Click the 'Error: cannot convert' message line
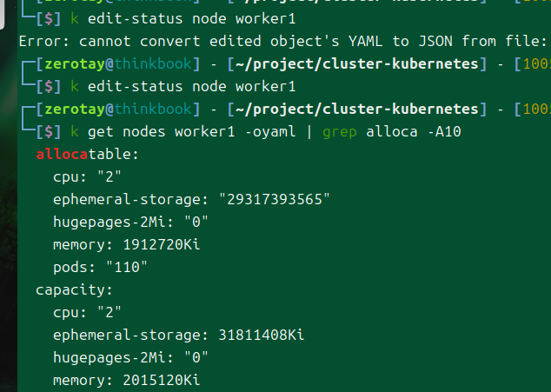 coord(282,42)
